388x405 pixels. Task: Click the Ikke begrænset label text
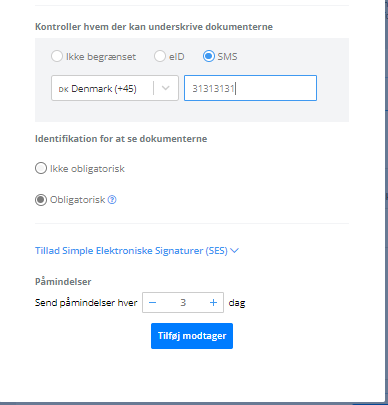point(101,57)
